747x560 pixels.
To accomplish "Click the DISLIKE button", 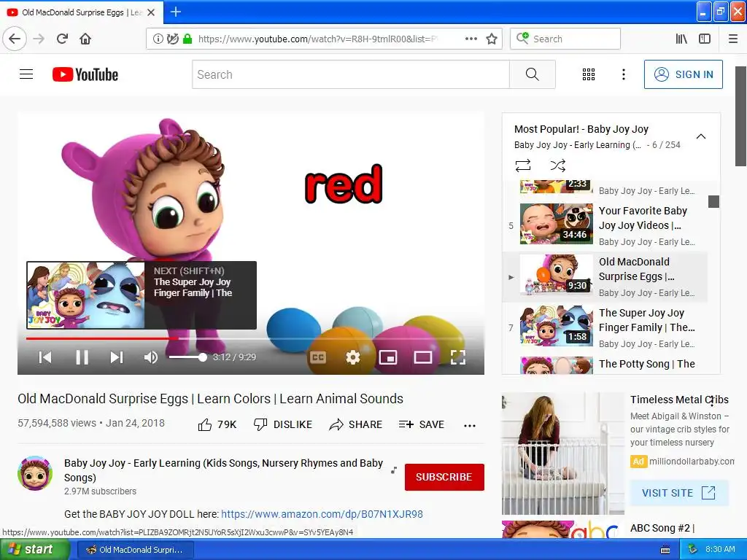I will [283, 424].
